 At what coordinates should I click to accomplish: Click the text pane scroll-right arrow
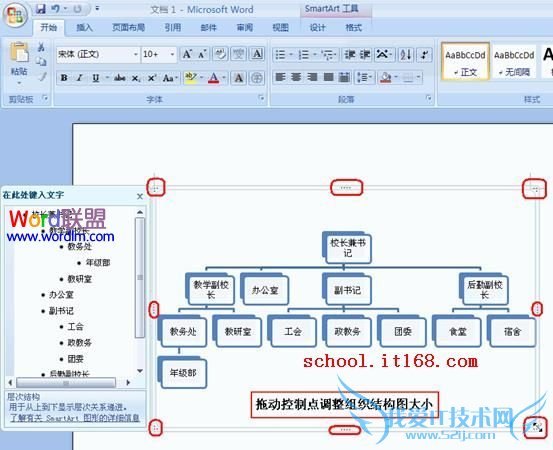click(x=128, y=382)
